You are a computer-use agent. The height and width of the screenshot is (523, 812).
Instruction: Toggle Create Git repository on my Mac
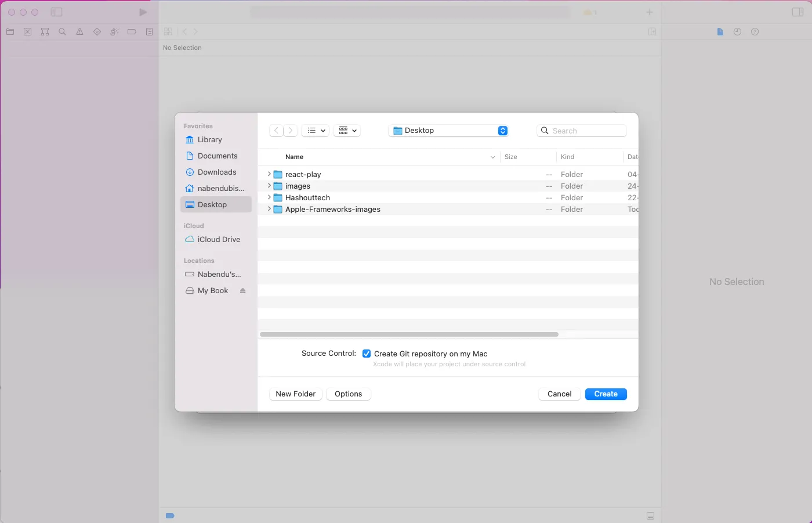(x=367, y=354)
